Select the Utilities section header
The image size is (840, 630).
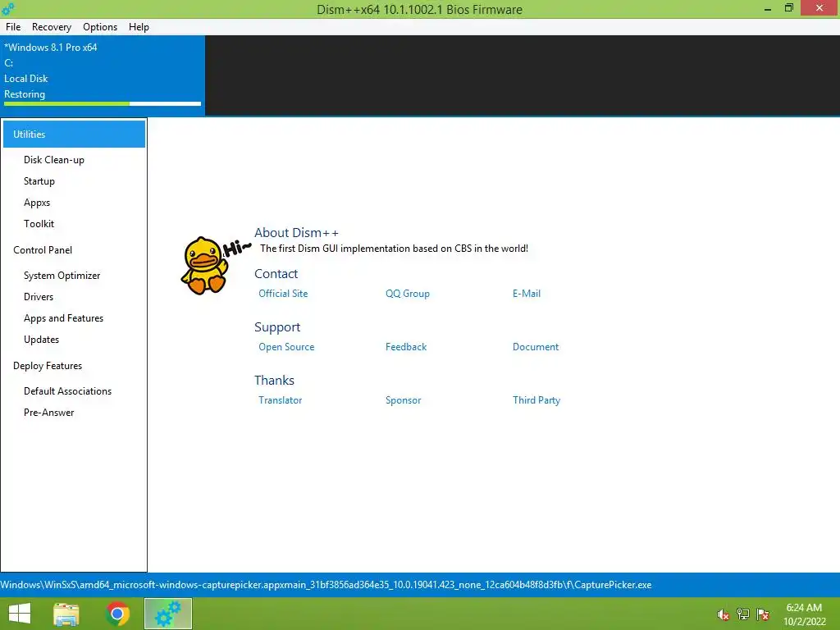coord(74,134)
